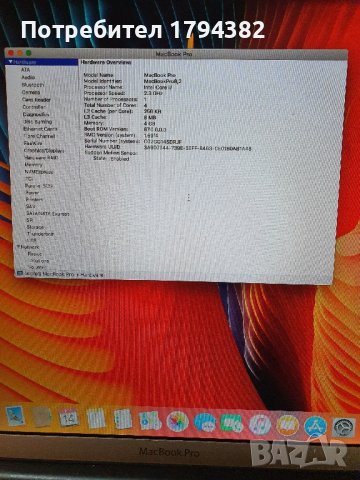Select Ethernet Cards in the sidebar

(40, 129)
